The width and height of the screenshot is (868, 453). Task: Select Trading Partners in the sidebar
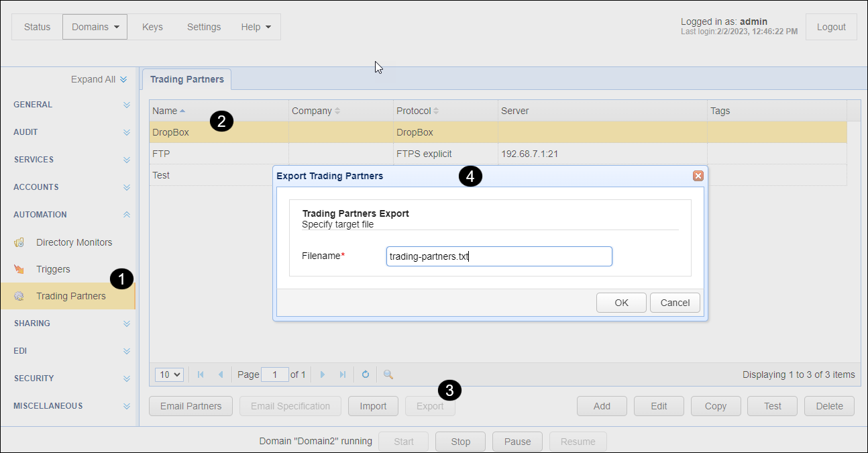click(x=68, y=296)
